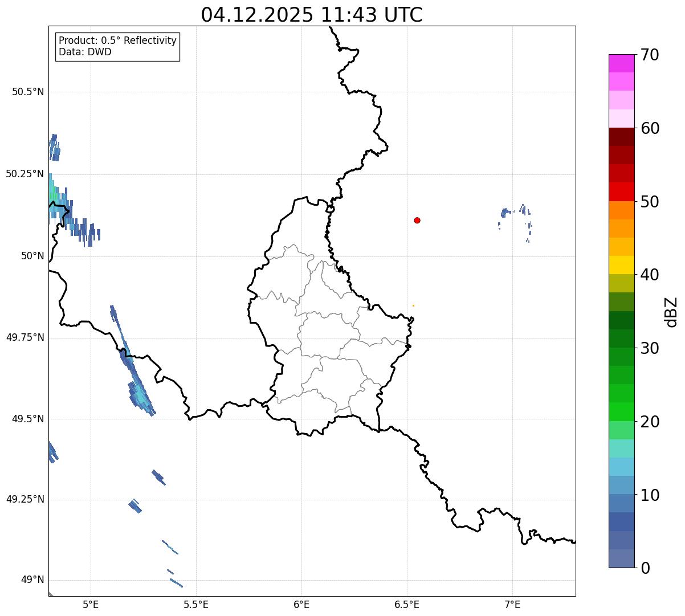Click the small orange echo pixel below the red dot
Image resolution: width=685 pixels, height=616 pixels.
[x=413, y=305]
